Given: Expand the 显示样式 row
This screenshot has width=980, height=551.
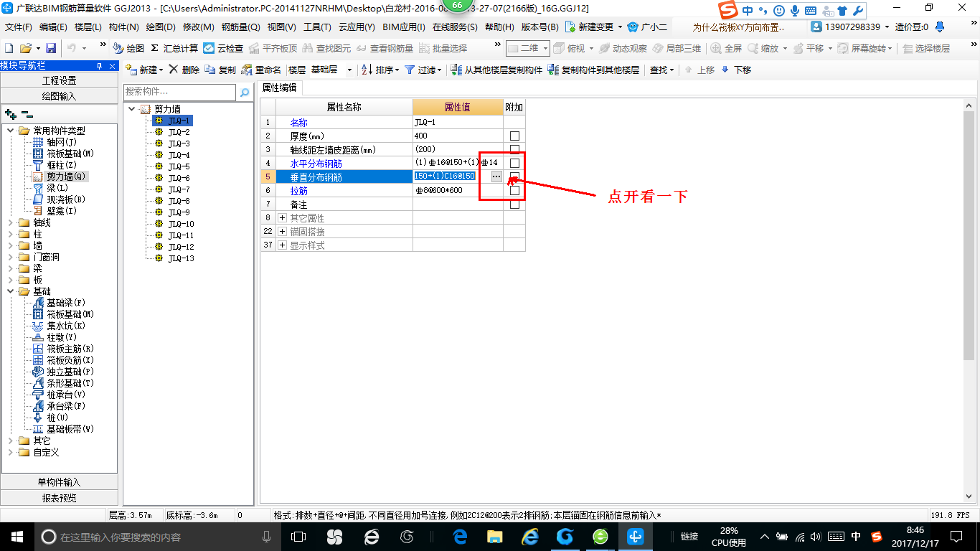Looking at the screenshot, I should [282, 245].
